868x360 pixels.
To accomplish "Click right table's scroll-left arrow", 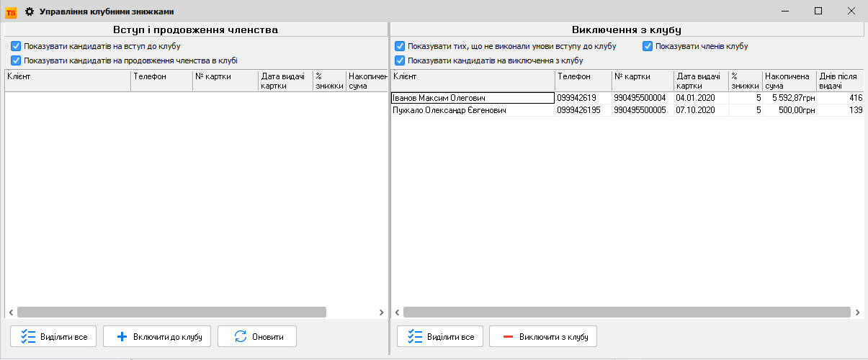I will (397, 312).
